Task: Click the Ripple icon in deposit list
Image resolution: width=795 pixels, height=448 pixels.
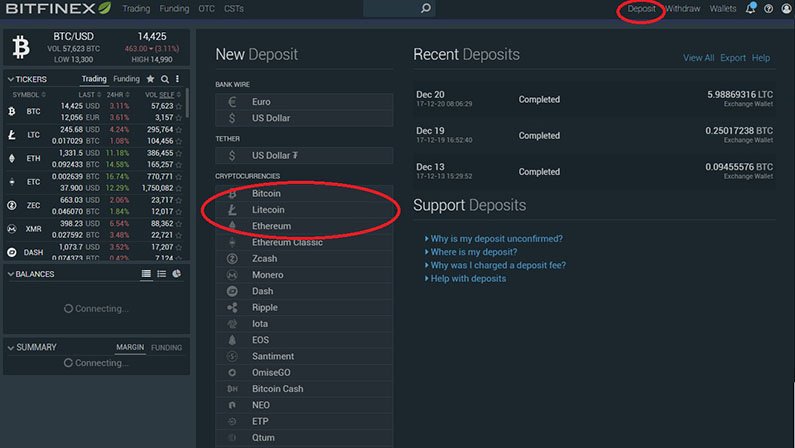Action: (x=232, y=307)
